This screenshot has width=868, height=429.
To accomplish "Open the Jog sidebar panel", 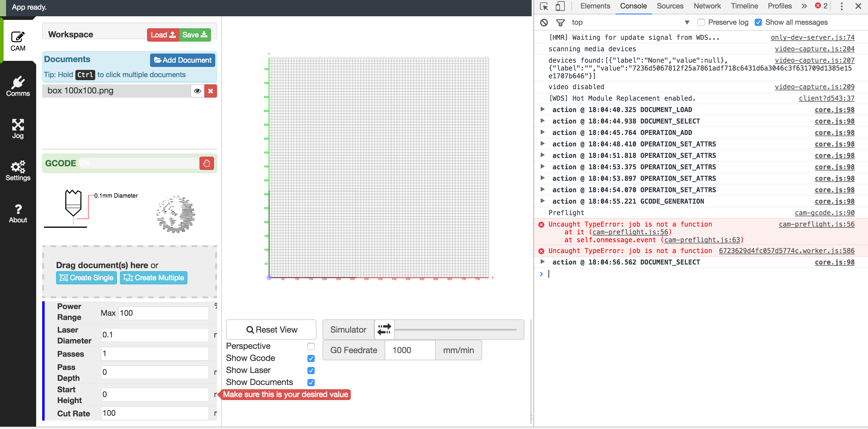I will 18,129.
